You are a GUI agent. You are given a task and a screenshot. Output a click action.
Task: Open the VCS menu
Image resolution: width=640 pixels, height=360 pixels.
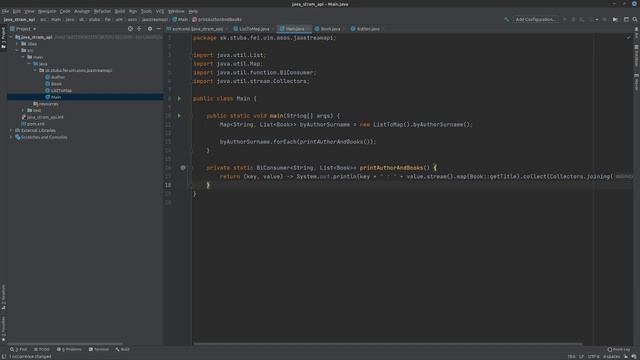(x=160, y=11)
